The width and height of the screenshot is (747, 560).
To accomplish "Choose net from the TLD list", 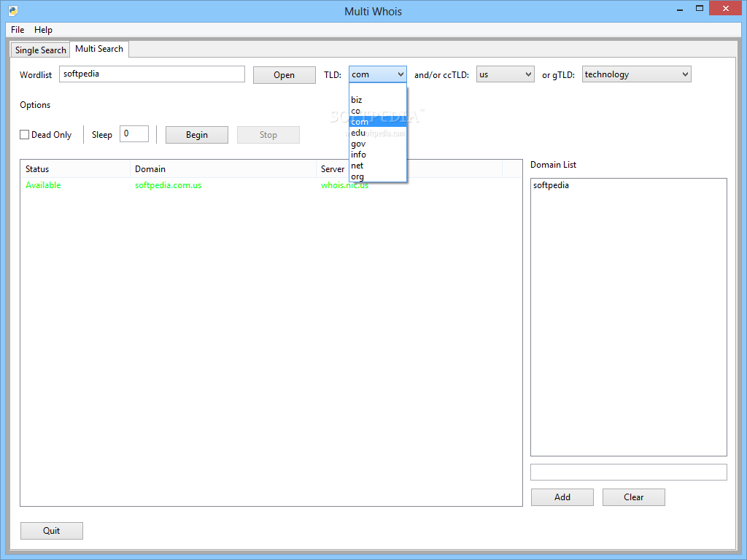I will click(378, 166).
